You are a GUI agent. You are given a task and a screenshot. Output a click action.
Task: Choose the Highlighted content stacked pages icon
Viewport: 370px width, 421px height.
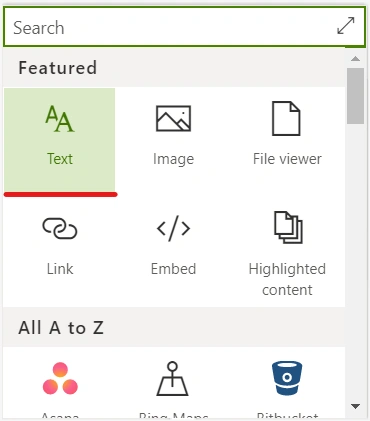[x=288, y=227]
